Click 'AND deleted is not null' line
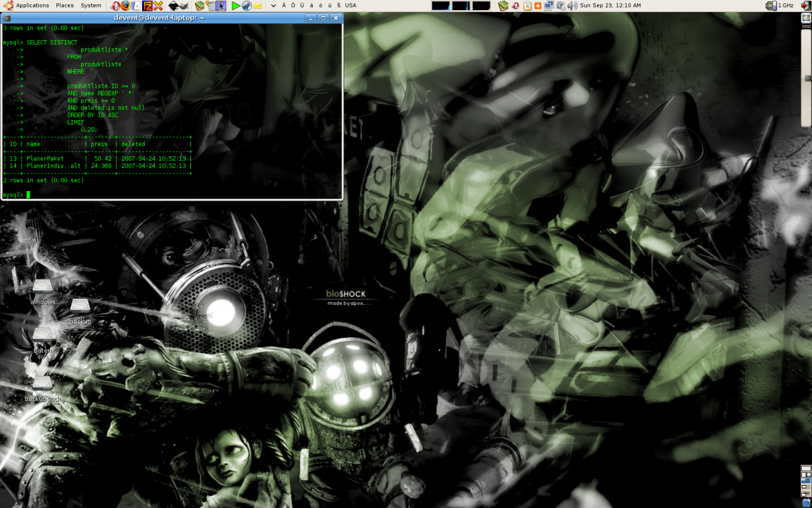812x508 pixels. click(x=106, y=108)
